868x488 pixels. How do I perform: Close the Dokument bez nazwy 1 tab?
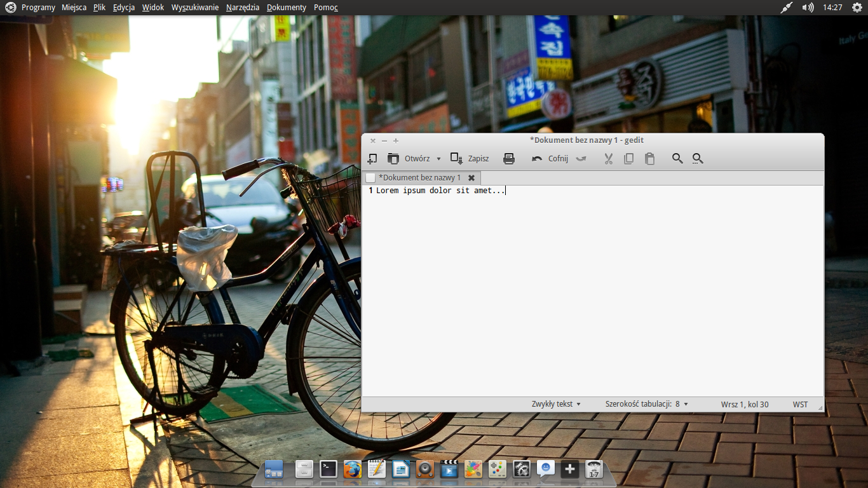(x=471, y=178)
